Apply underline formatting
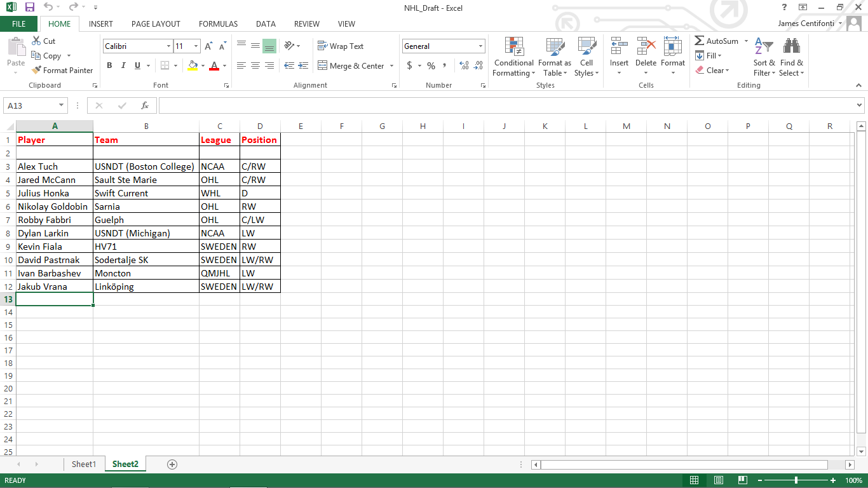This screenshot has width=868, height=488. coord(136,65)
